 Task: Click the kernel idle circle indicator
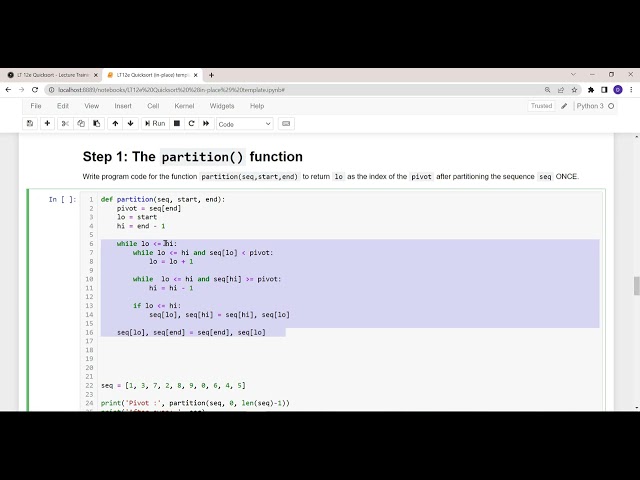pos(611,106)
